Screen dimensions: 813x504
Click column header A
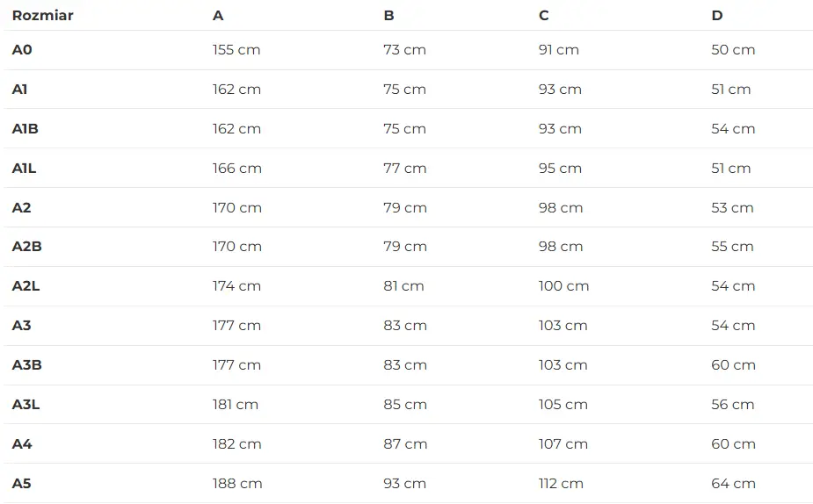click(x=218, y=16)
